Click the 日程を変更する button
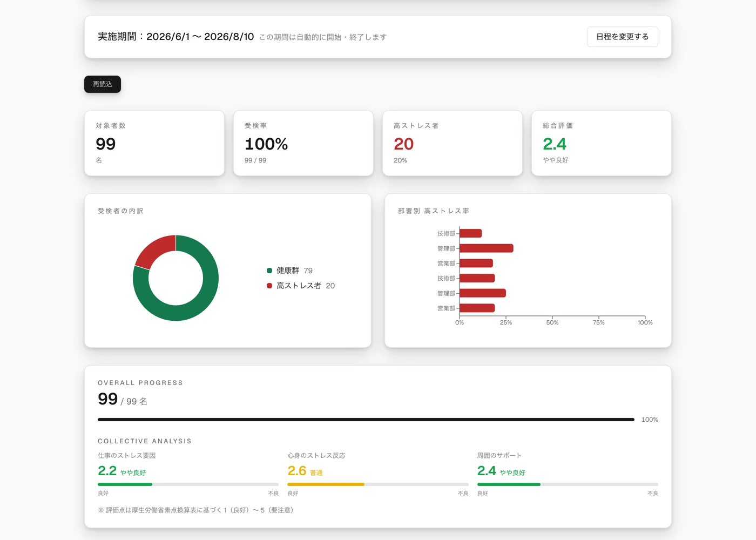 [x=622, y=37]
